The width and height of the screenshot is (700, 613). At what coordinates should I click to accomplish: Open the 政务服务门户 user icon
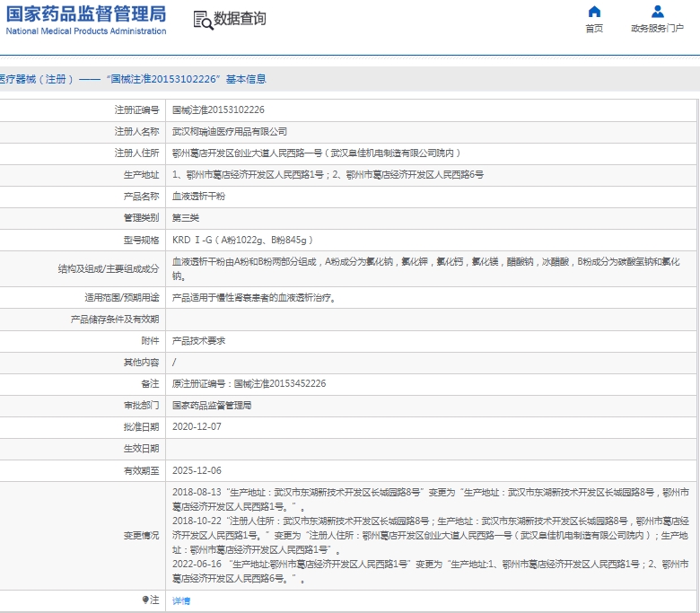tap(658, 11)
